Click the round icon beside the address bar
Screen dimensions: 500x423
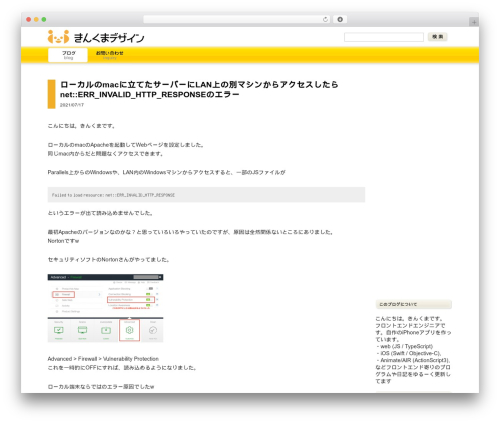coord(340,19)
